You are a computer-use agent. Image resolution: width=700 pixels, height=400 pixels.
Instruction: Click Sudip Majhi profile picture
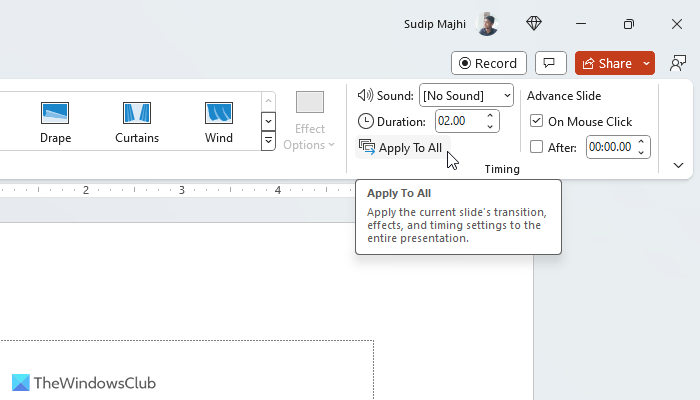487,23
